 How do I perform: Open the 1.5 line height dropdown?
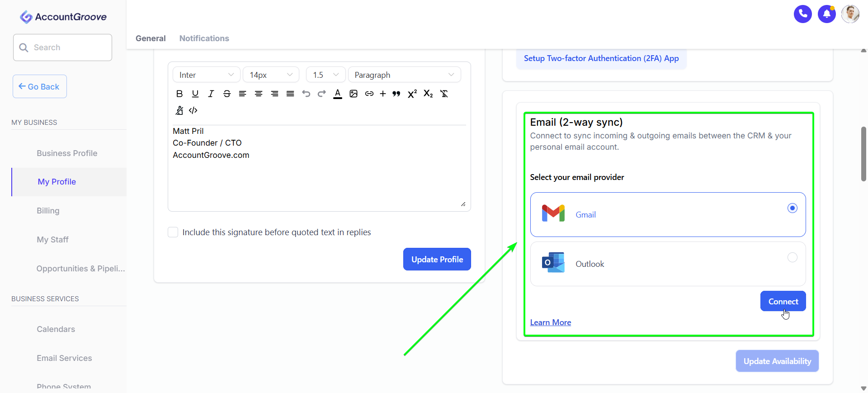pos(326,75)
